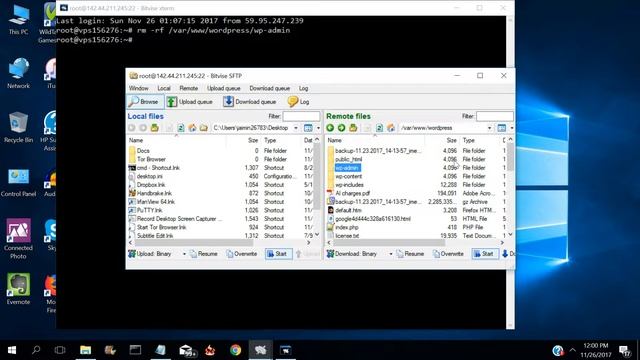The width and height of the screenshot is (640, 360).
Task: Select the AI charges.pdf remote file
Action: tap(353, 193)
